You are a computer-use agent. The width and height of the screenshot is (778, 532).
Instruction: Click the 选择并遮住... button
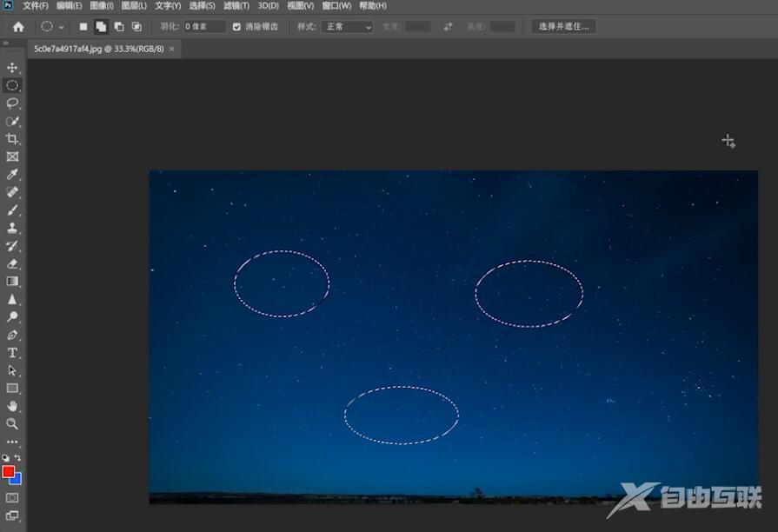pyautogui.click(x=563, y=27)
